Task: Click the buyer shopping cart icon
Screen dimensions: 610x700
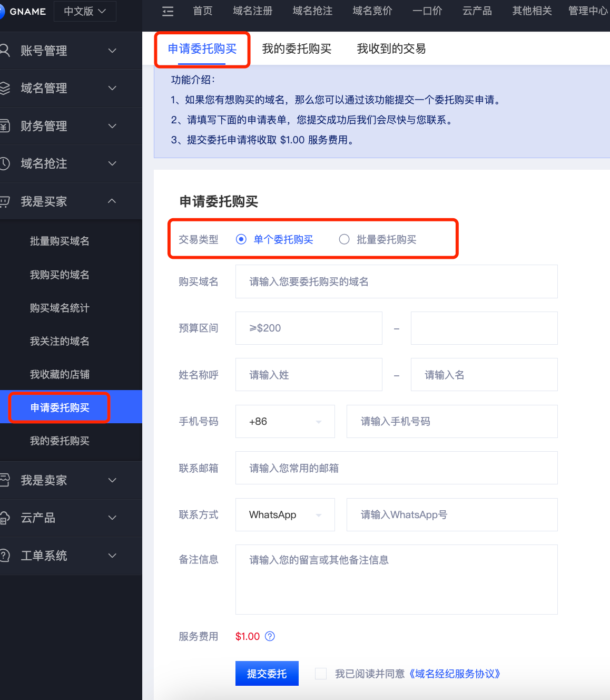Action: (x=5, y=201)
